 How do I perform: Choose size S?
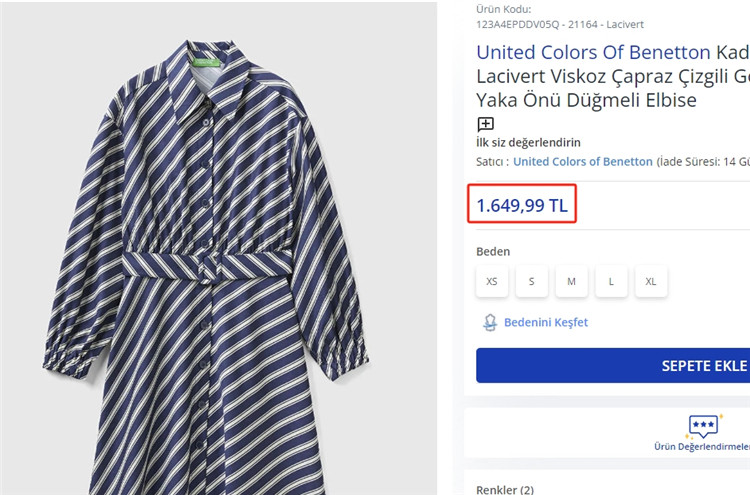(x=531, y=282)
